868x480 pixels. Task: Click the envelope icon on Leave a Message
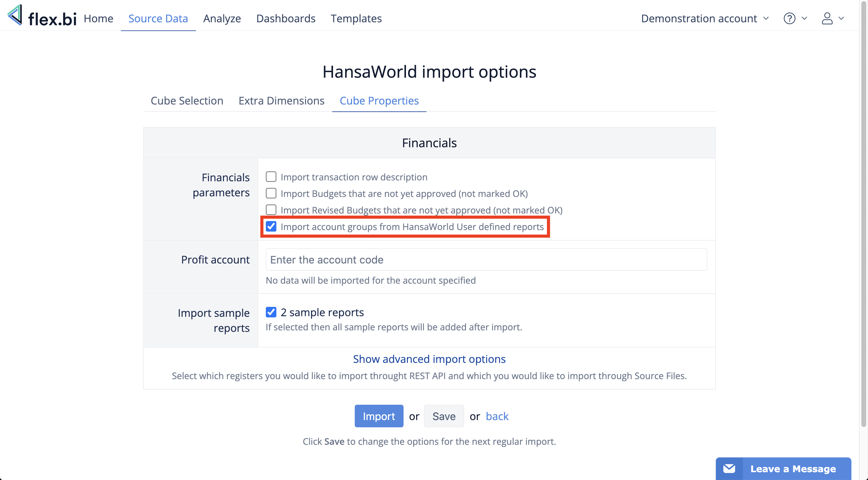[x=729, y=468]
